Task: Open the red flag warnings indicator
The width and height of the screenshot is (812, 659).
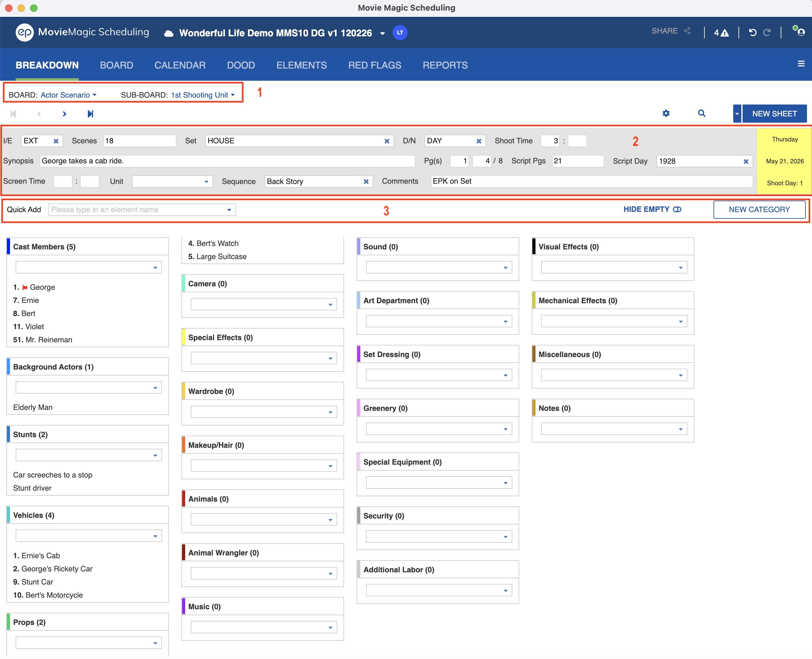Action: point(721,33)
